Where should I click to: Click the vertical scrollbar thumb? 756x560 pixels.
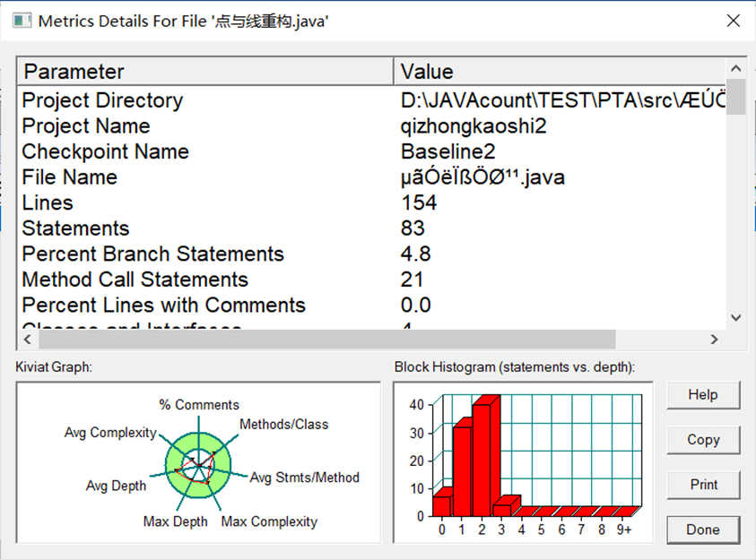735,96
